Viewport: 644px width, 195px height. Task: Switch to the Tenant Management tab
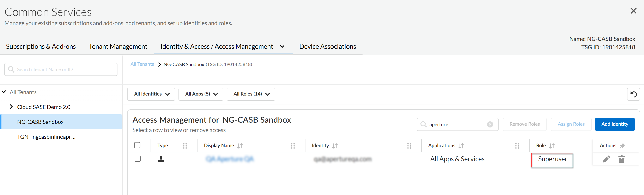tap(118, 47)
